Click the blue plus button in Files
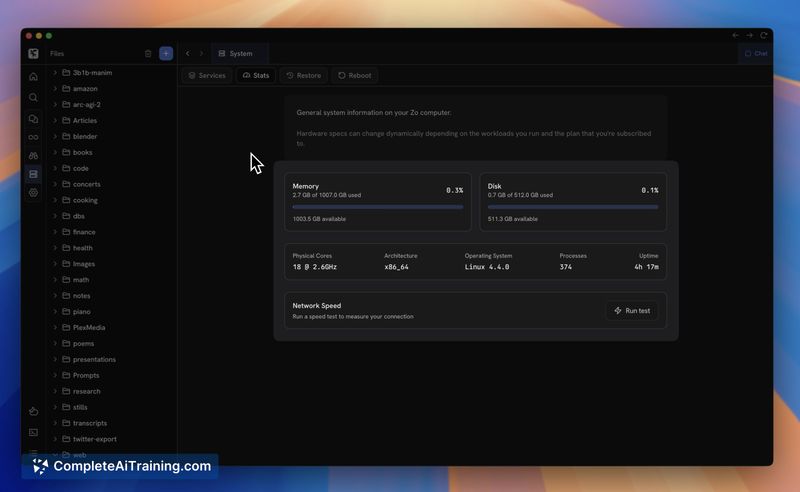The height and width of the screenshot is (492, 800). point(166,54)
